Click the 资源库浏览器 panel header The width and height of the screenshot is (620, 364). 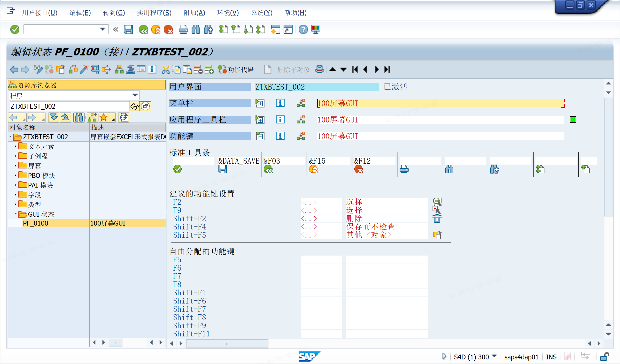tap(87, 85)
